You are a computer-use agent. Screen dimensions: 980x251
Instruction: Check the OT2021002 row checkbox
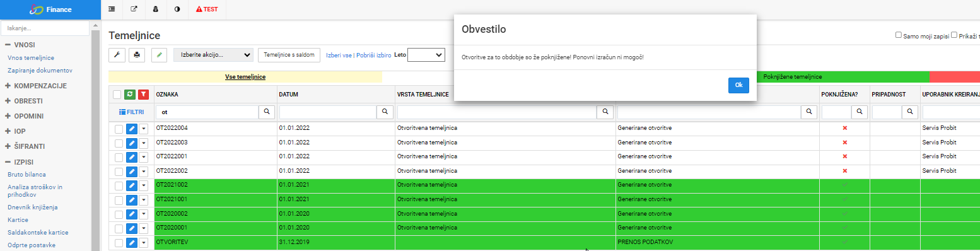(119, 185)
